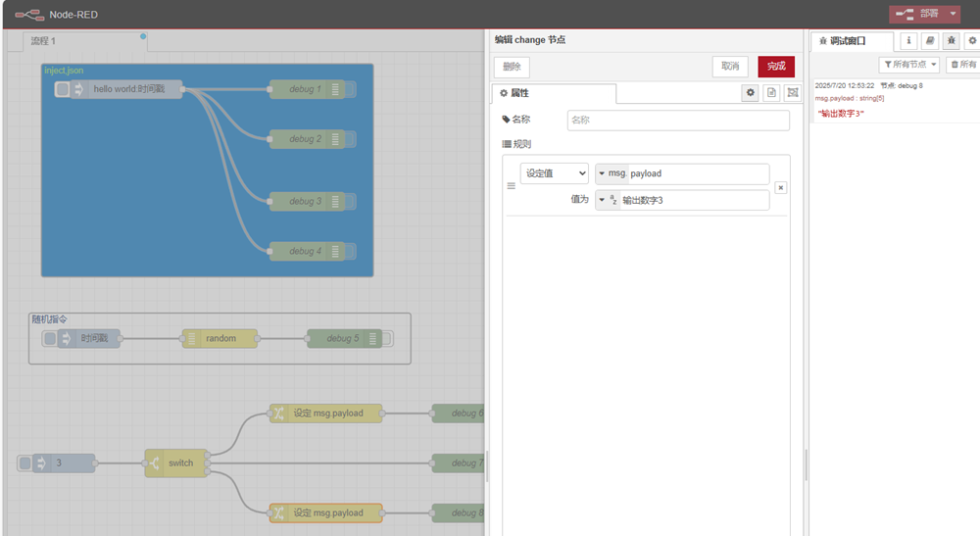Select the debug 6 node
This screenshot has width=980, height=536.
point(458,414)
